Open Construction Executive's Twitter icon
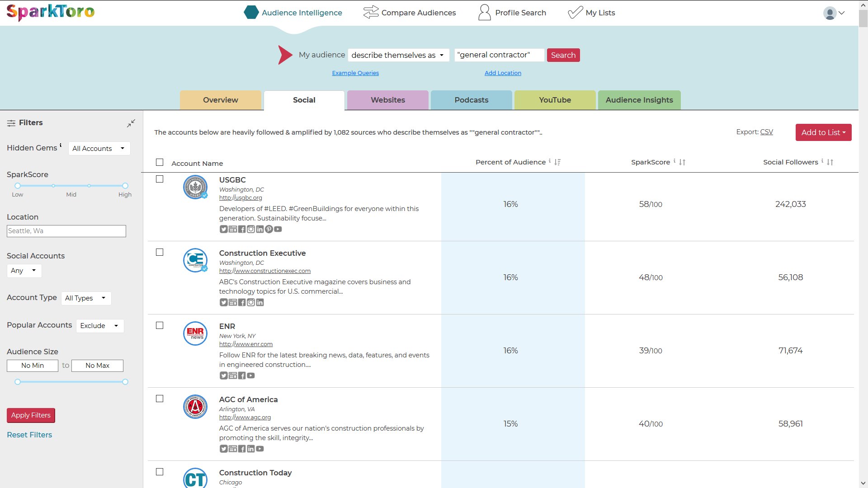The height and width of the screenshot is (488, 868). point(223,302)
